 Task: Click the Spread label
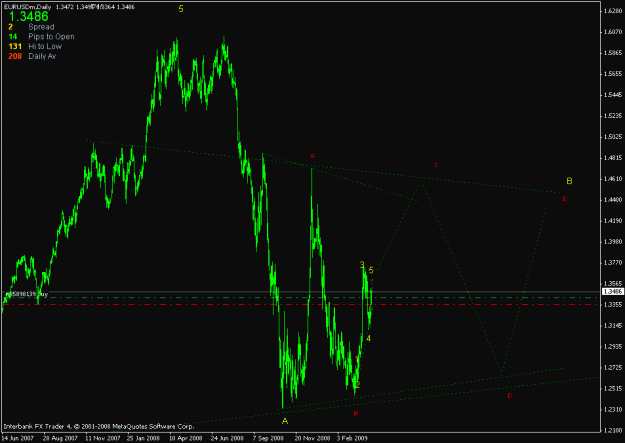(x=41, y=27)
